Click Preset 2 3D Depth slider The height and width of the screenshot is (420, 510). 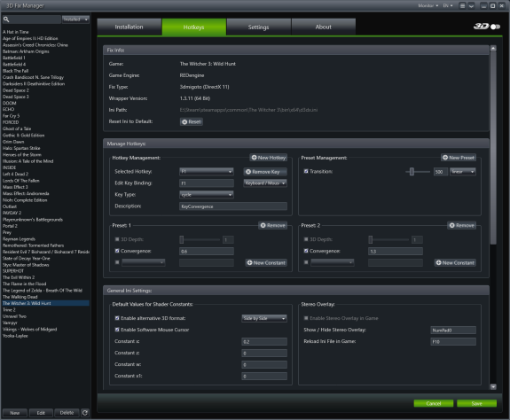click(x=388, y=240)
